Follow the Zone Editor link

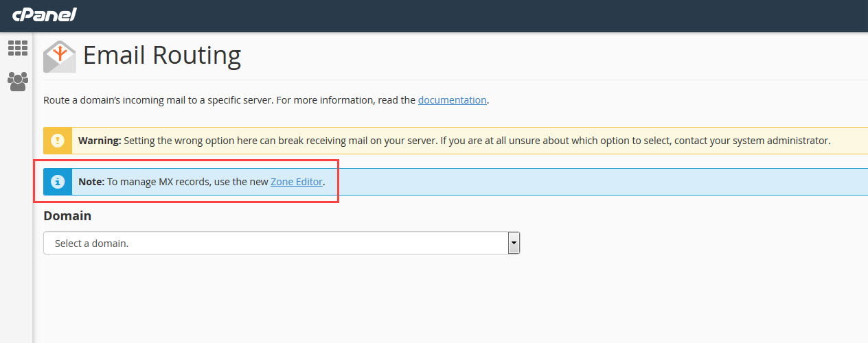pos(297,182)
